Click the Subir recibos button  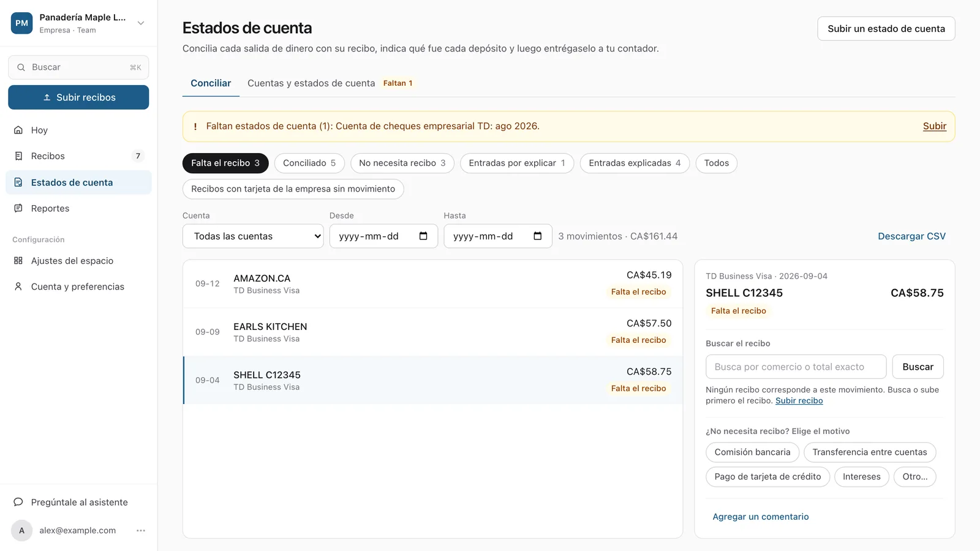tap(78, 97)
